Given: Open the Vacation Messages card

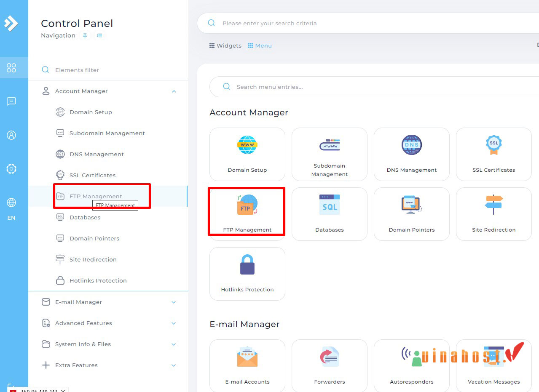Looking at the screenshot, I should pos(494,365).
